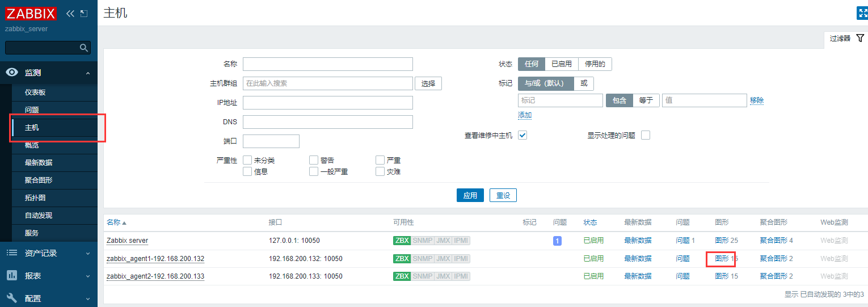Toggle kiosk fullscreen mode icon
The image size is (868, 307).
pyautogui.click(x=862, y=13)
